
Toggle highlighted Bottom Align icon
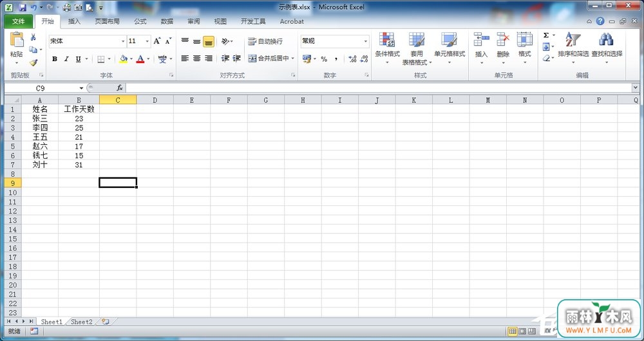click(x=209, y=41)
